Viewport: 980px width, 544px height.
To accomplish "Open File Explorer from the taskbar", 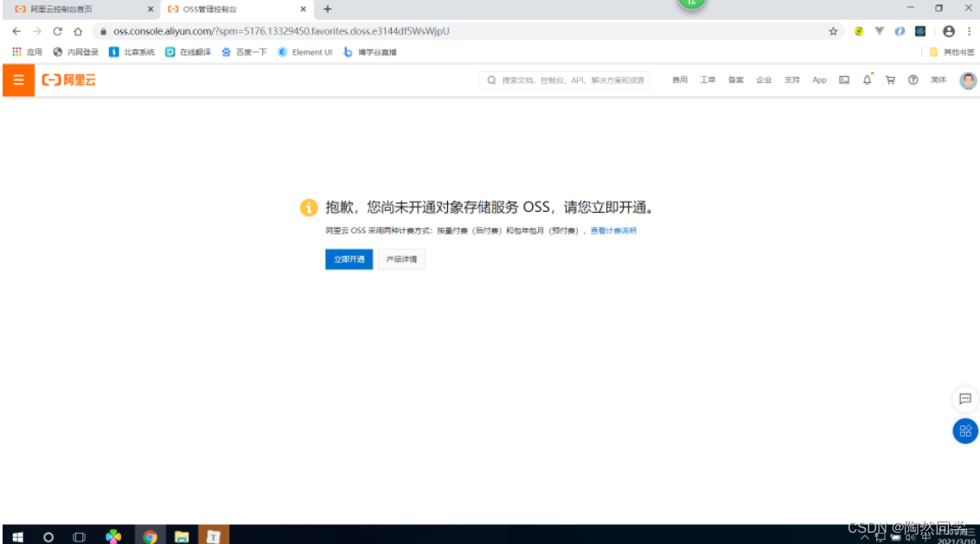I will pyautogui.click(x=182, y=536).
